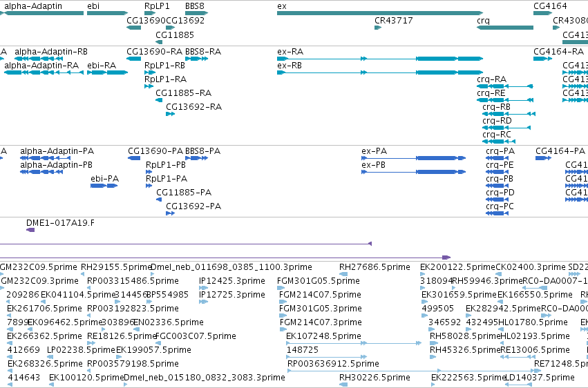This screenshot has height=388, width=588.
Task: Click the ebi-PA CDS glyph
Action: click(x=104, y=186)
